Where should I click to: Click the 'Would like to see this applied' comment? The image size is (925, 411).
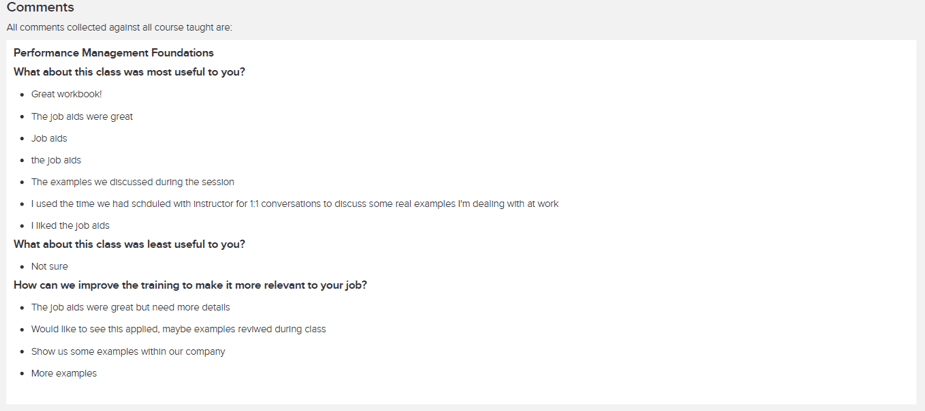[x=178, y=329]
